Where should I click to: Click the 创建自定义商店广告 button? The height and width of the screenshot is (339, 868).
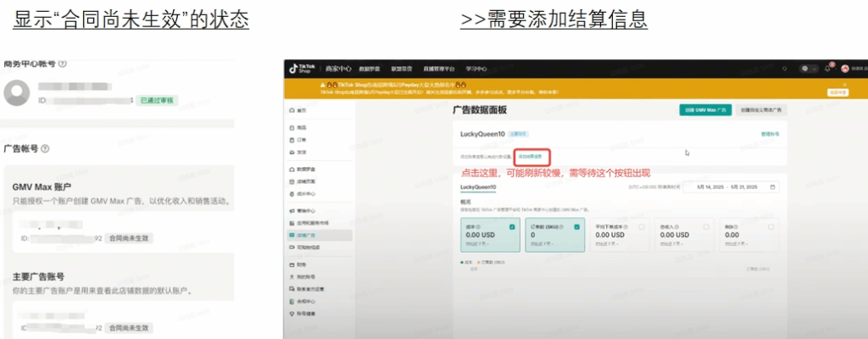(x=762, y=109)
